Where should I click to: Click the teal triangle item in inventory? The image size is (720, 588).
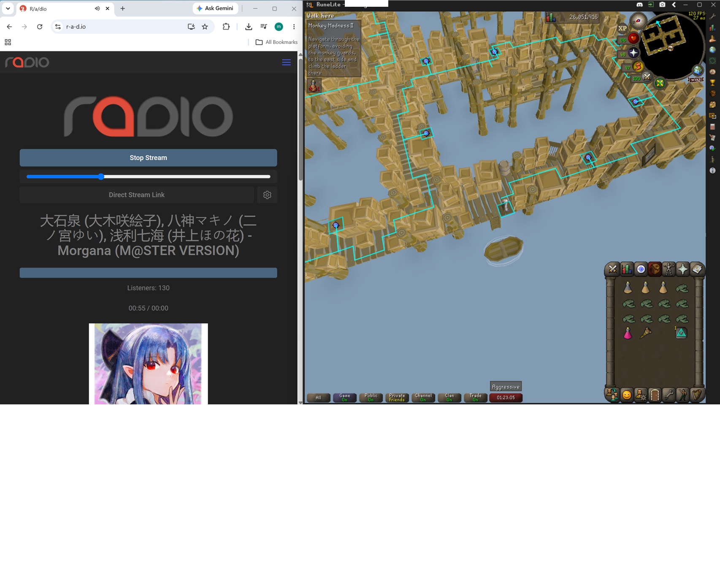click(681, 333)
